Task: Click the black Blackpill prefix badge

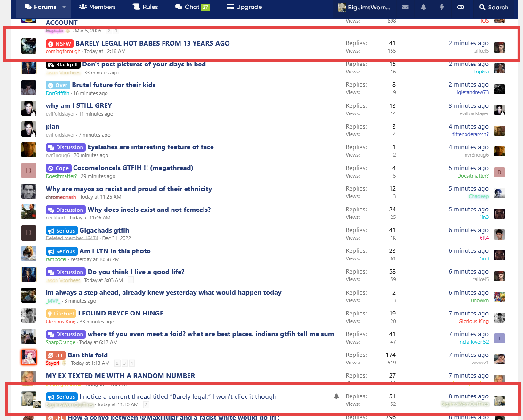Action: click(x=63, y=65)
